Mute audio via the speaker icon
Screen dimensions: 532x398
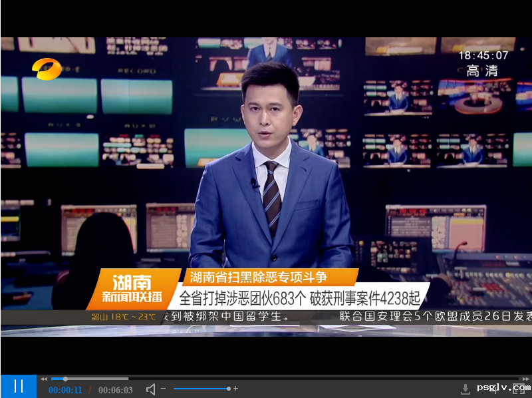151,389
